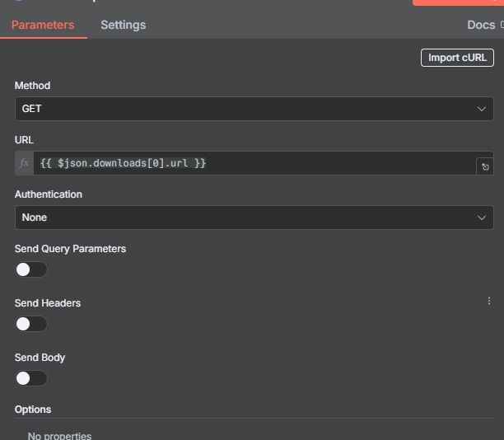Turn on the Send Headers toggle
The height and width of the screenshot is (440, 504).
[x=31, y=324]
